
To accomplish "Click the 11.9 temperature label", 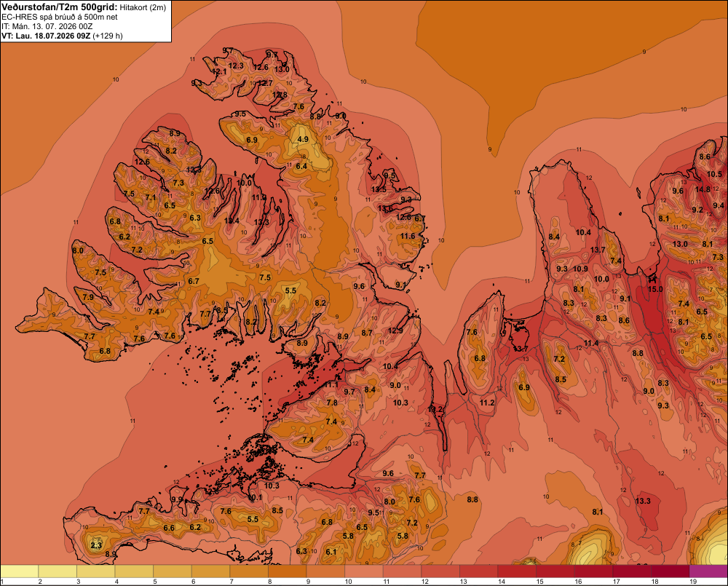I will click(x=260, y=197).
